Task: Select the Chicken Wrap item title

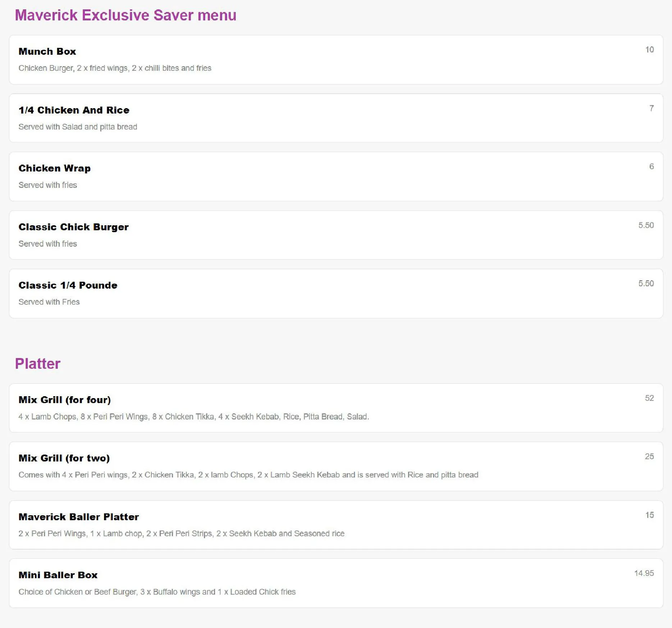Action: click(54, 168)
